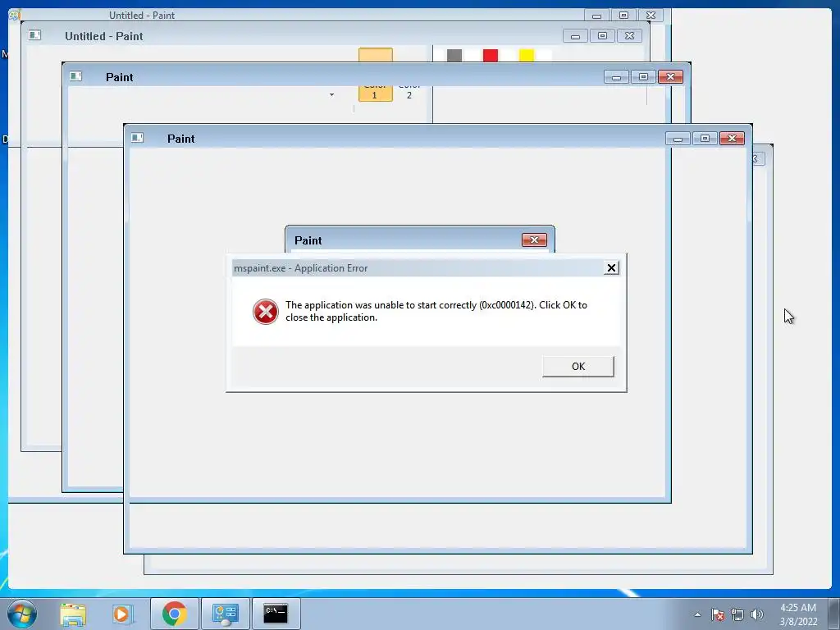Close the small Paint dialog behind the error
The image size is (840, 630).
(534, 240)
